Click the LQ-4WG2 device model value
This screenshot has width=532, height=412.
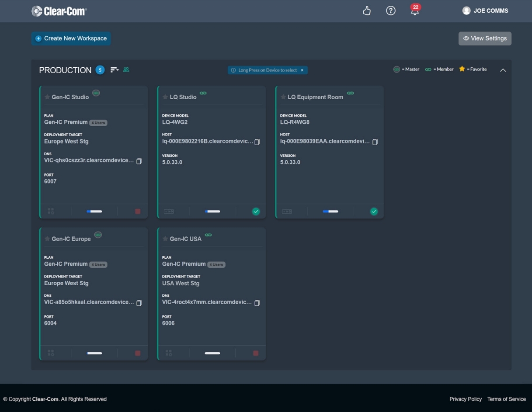175,122
